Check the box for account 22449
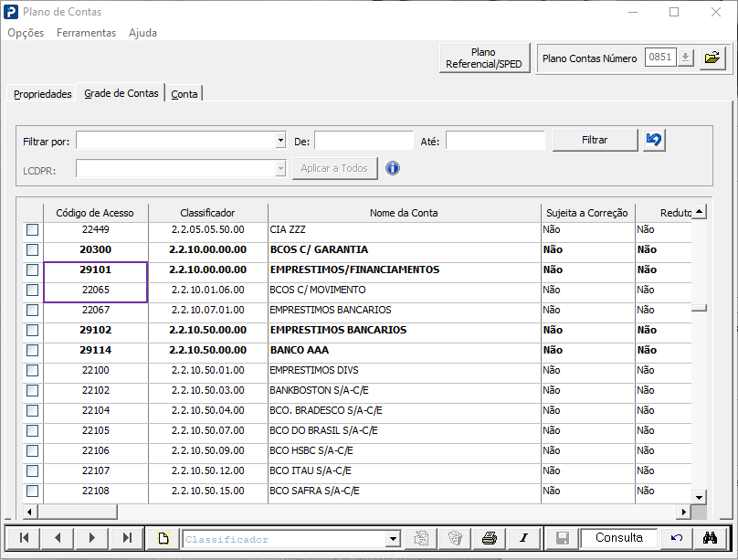738x560 pixels. (33, 229)
